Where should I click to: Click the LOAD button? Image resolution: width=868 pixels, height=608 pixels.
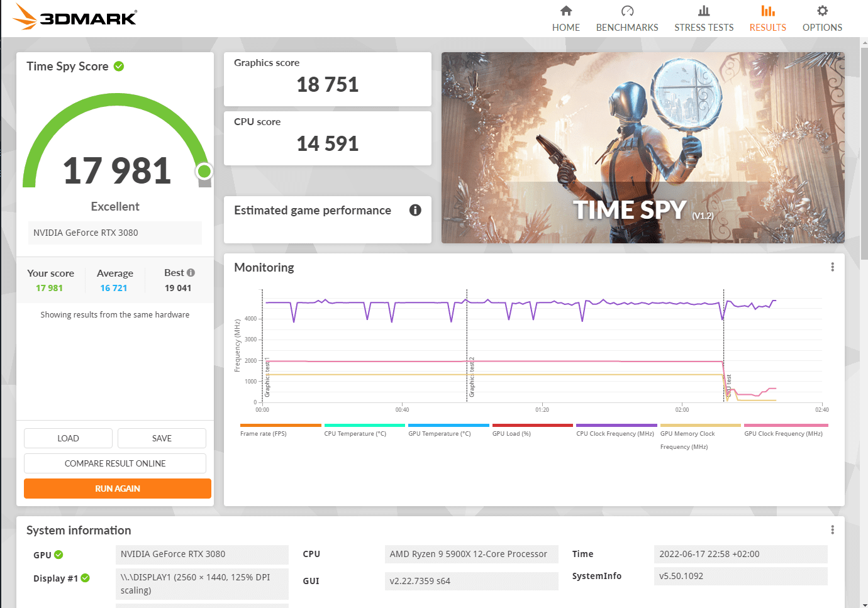point(68,438)
